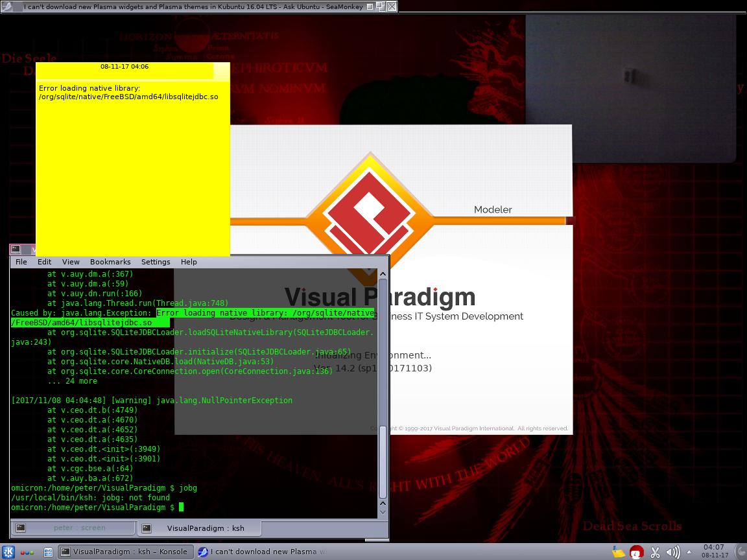
Task: Close the SeaMonkey Ask Ubuntu window
Action: click(x=391, y=6)
